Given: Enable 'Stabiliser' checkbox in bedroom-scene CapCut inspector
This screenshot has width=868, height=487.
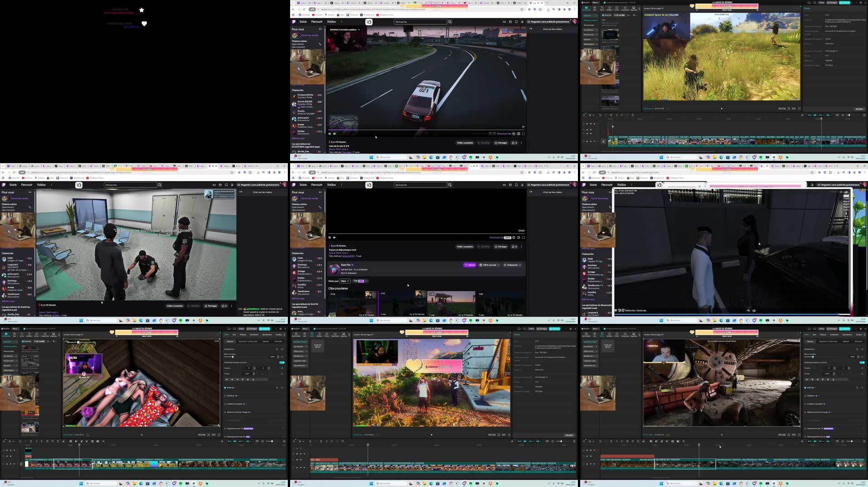Looking at the screenshot, I should pos(225,396).
